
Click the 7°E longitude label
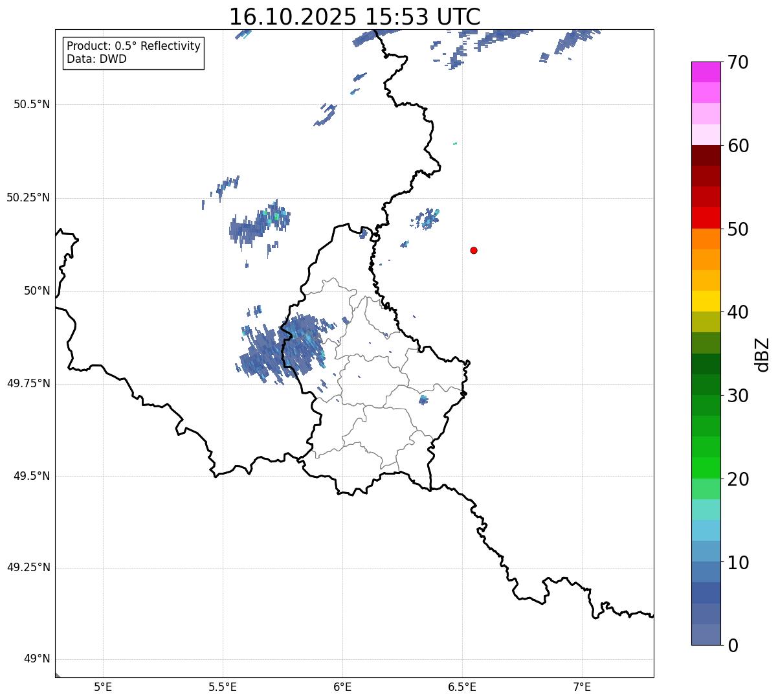pyautogui.click(x=582, y=686)
